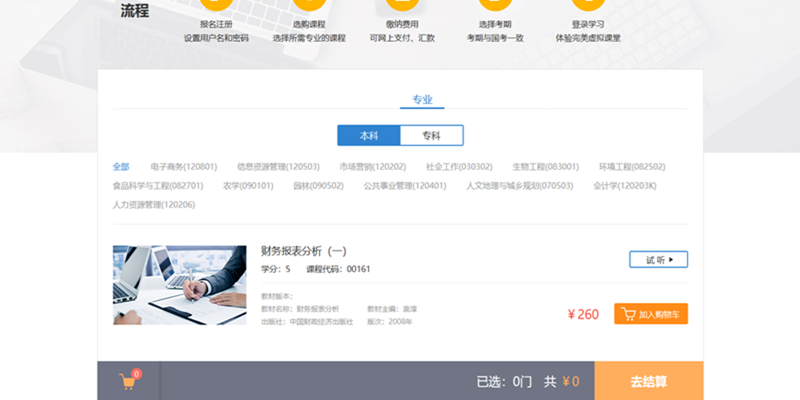Image resolution: width=800 pixels, height=400 pixels.
Task: Open the 财务报表分析 course thumbnail
Action: click(180, 285)
